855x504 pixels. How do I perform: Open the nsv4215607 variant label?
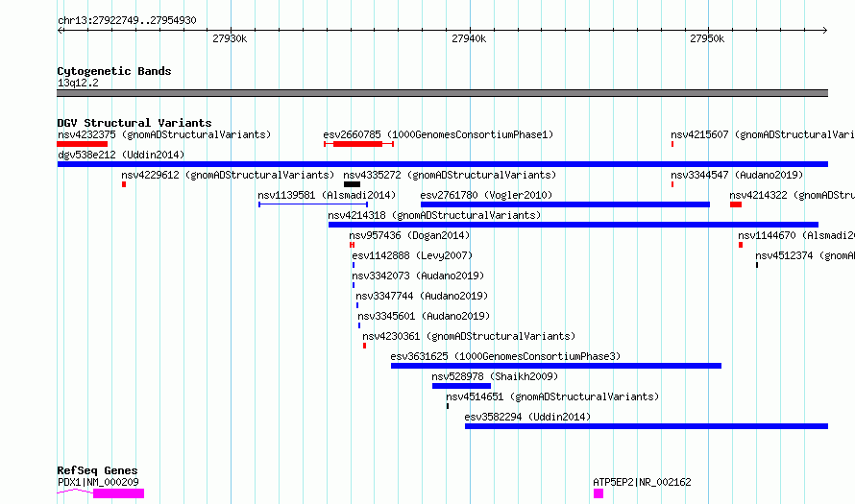click(x=763, y=134)
